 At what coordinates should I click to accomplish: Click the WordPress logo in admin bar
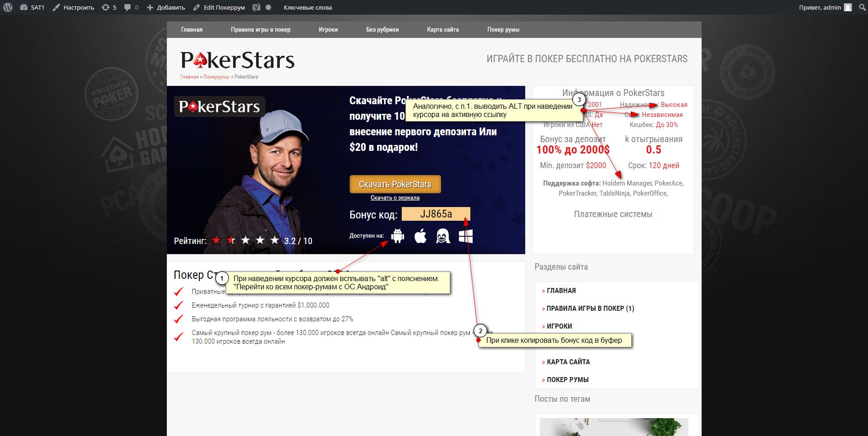point(7,7)
